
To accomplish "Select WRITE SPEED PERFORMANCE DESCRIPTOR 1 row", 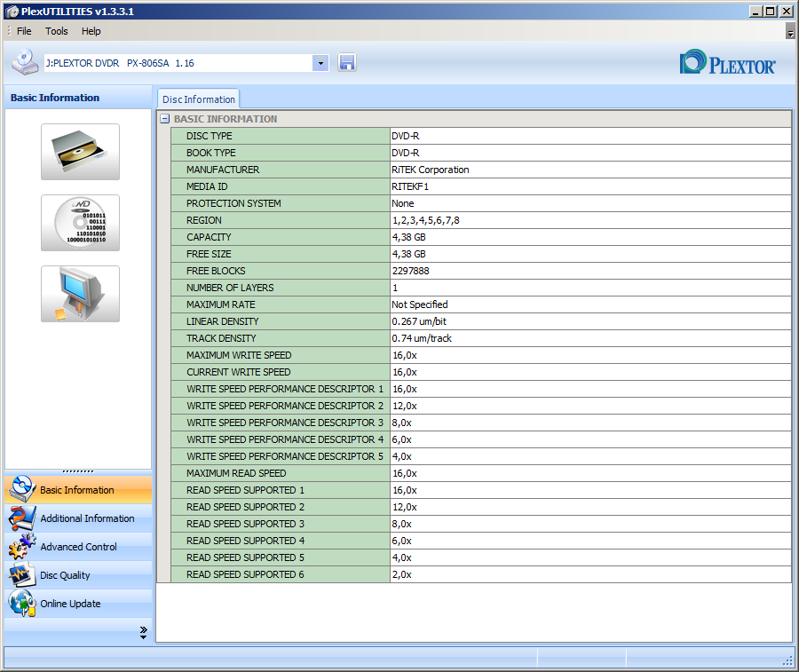I will click(x=481, y=389).
